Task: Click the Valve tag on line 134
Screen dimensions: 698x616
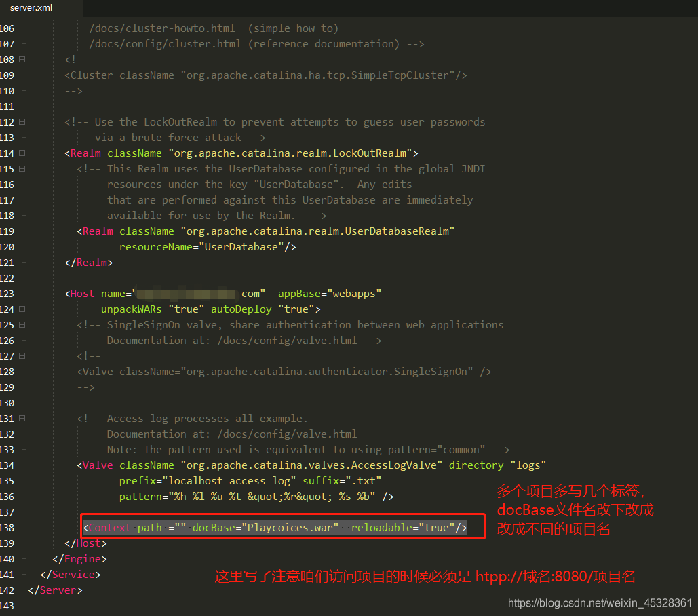Action: (x=98, y=465)
